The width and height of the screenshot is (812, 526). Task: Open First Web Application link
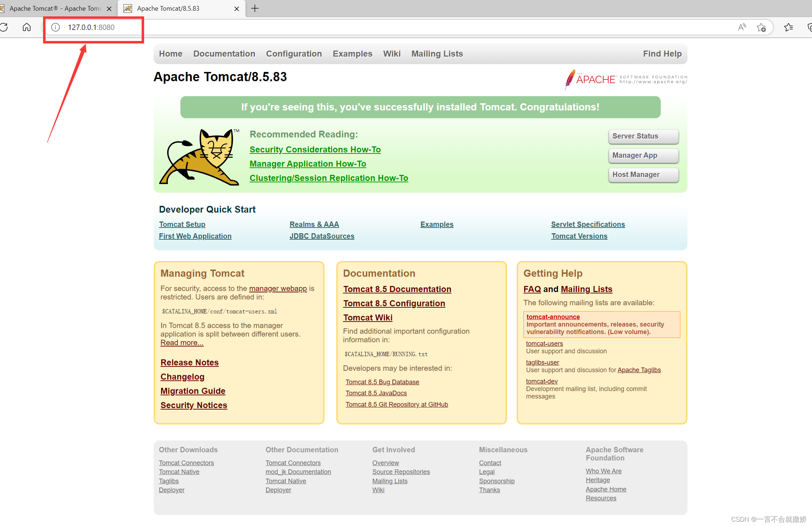pyautogui.click(x=195, y=236)
